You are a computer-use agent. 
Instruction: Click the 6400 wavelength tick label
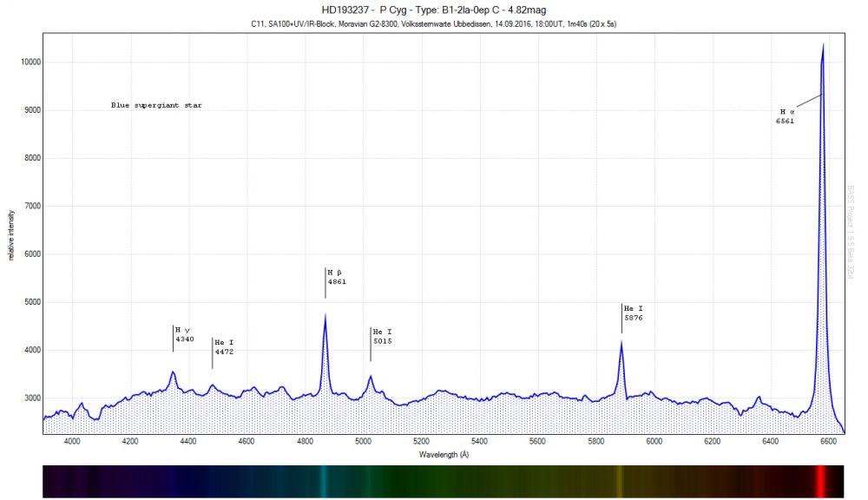[771, 441]
